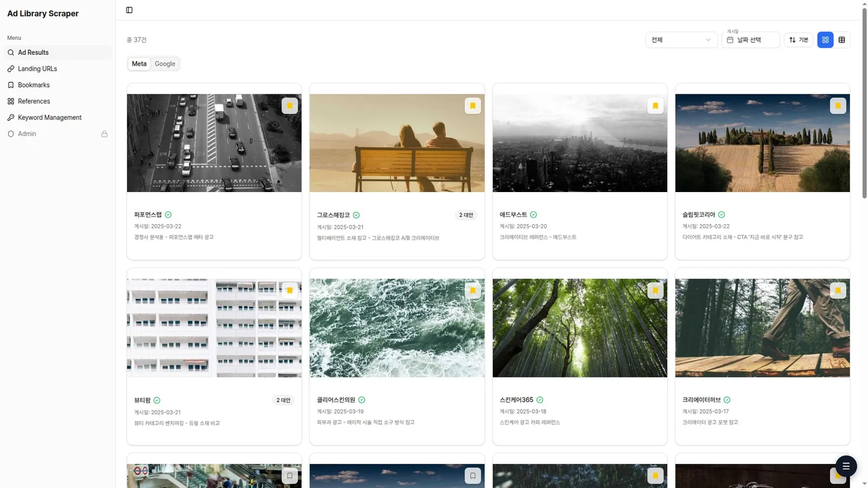868x488 pixels.
Task: Open Ad Results in sidebar
Action: (58, 53)
